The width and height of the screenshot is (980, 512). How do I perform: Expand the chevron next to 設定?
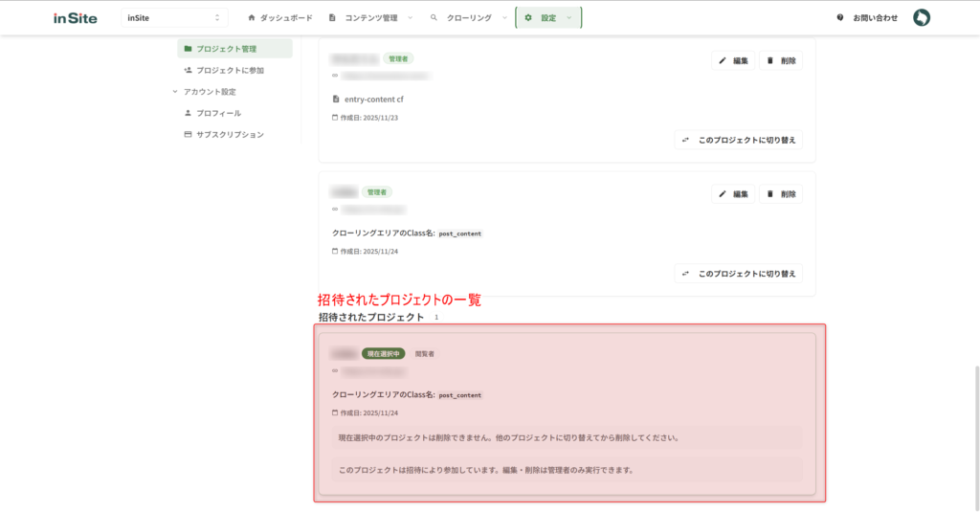pos(568,17)
